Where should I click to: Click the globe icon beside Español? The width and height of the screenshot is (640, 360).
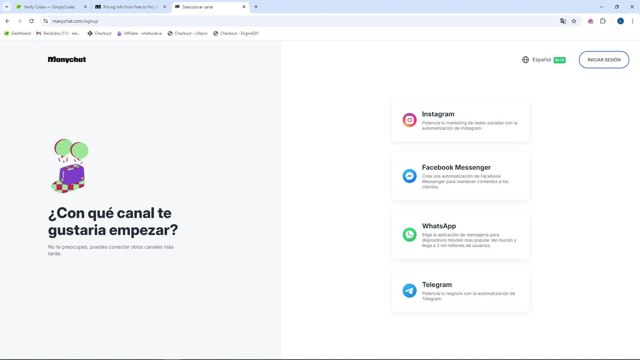[525, 60]
